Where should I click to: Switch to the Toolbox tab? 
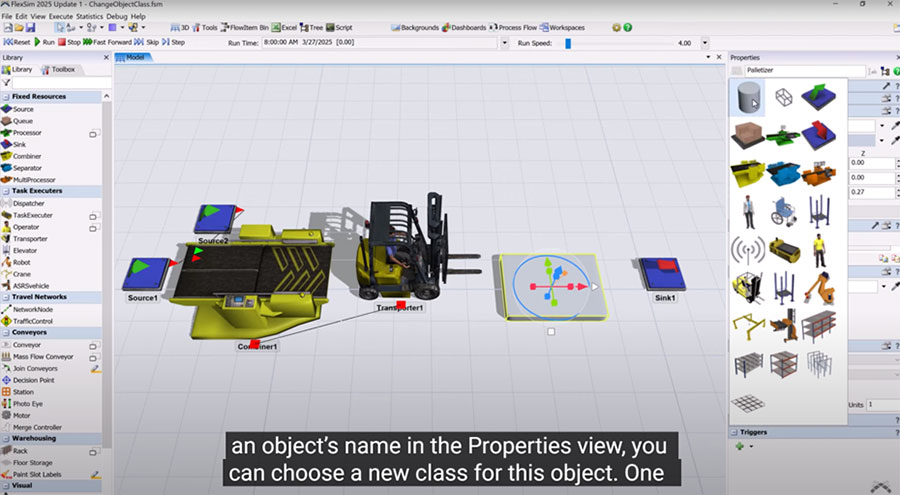click(62, 70)
